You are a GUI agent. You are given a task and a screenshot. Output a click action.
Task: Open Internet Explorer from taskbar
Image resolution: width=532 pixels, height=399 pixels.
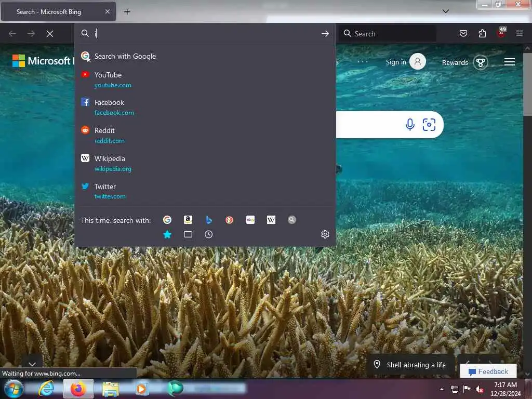46,389
